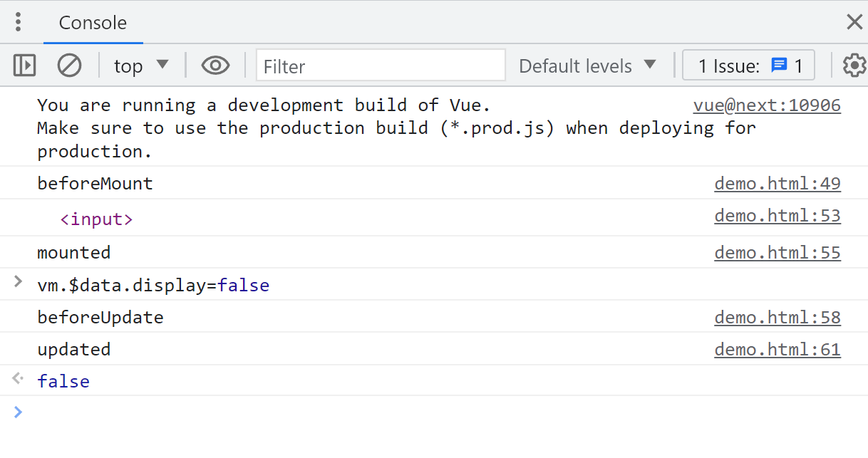Create a live expression with eye icon
Image resolution: width=868 pixels, height=458 pixels.
(x=215, y=66)
